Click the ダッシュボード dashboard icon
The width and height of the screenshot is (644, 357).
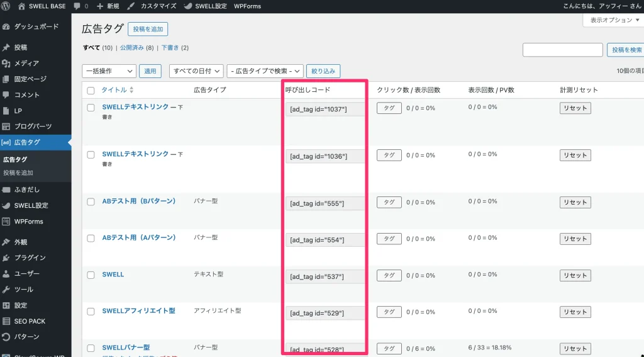(6, 26)
